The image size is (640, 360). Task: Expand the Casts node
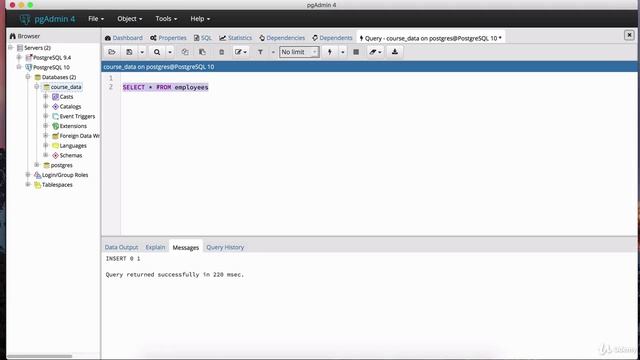coord(46,97)
